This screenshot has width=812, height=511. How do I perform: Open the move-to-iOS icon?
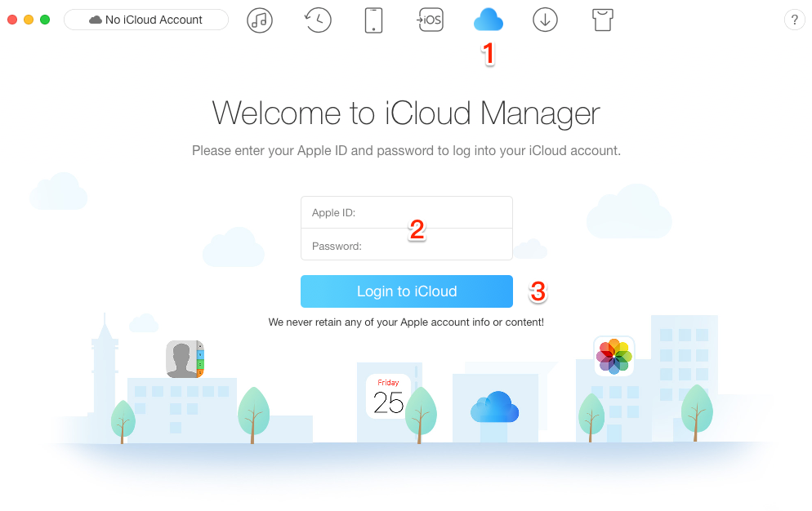(431, 20)
